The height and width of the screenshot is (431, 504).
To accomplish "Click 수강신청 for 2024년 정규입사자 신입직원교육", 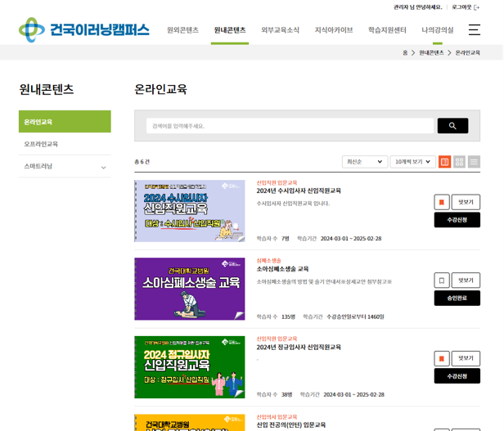I will point(457,376).
